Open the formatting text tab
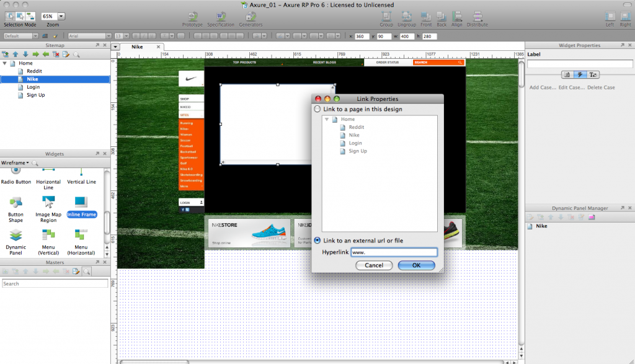 coord(593,74)
